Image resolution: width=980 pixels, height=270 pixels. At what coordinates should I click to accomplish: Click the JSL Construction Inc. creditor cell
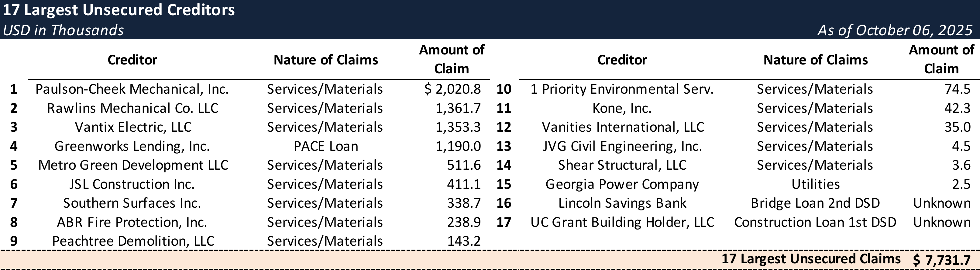[x=132, y=184]
